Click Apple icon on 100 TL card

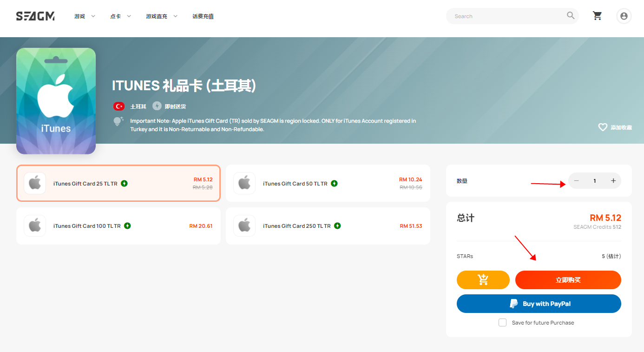pos(35,226)
